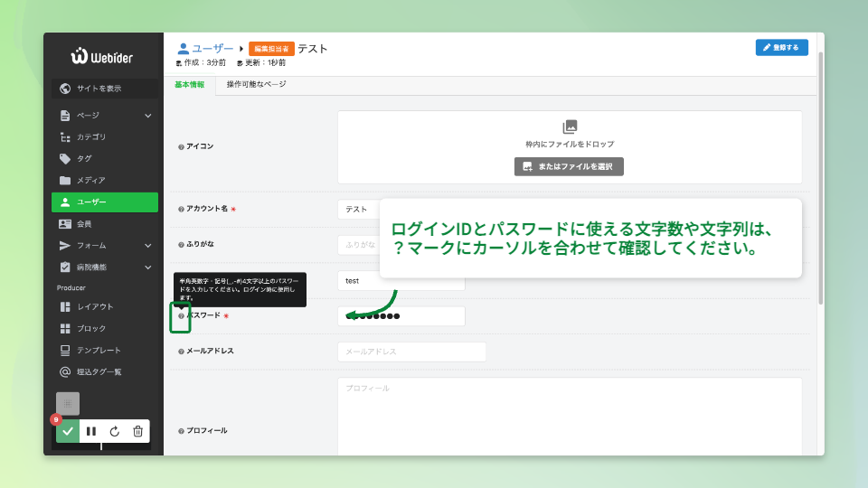Click the タグ tag icon in sidebar
Screen dimensions: 868x488
click(65, 158)
